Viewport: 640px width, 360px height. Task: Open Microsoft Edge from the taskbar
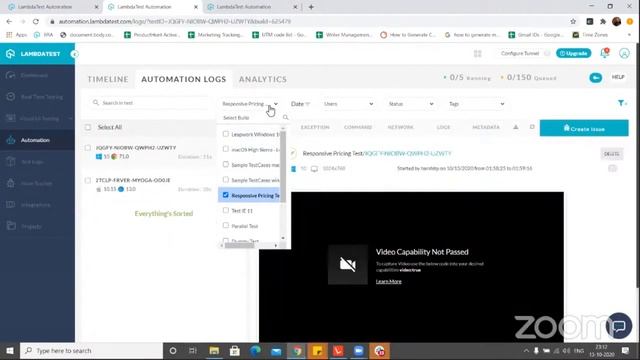click(256, 351)
